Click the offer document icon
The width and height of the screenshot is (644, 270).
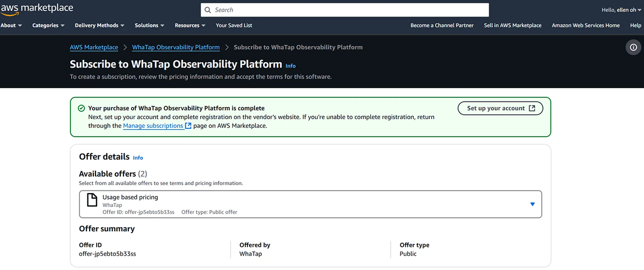pos(92,200)
